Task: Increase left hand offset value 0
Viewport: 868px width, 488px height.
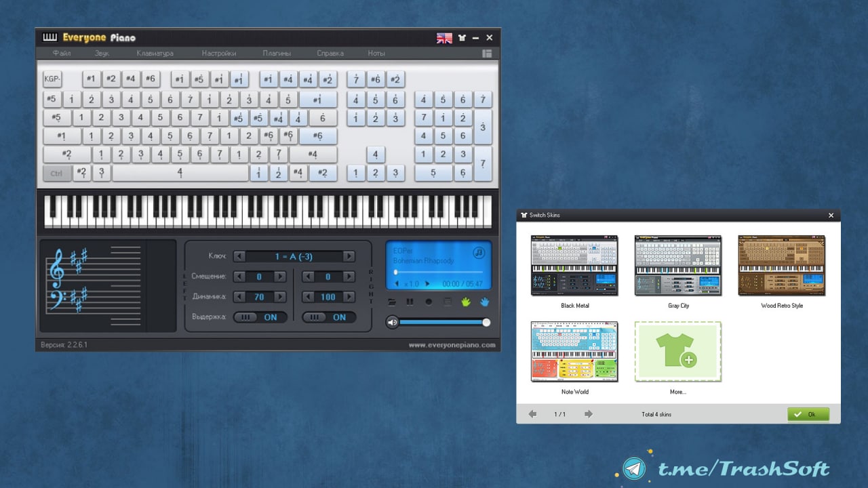Action: pyautogui.click(x=280, y=277)
